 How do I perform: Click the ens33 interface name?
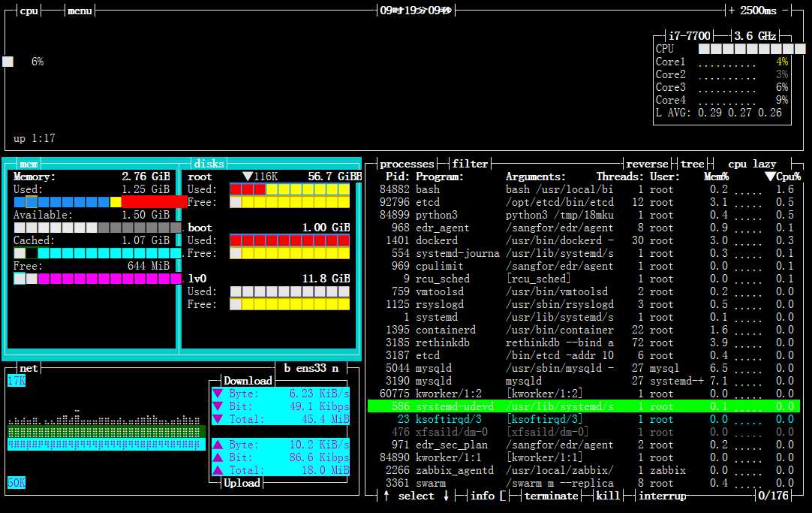tap(311, 368)
